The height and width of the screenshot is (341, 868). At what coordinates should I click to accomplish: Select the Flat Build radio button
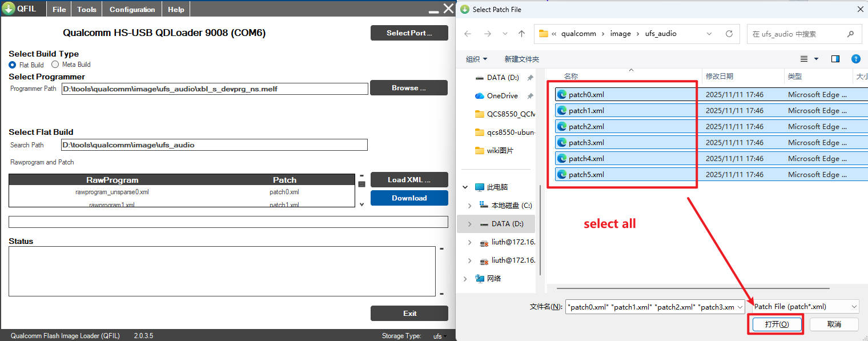[x=13, y=65]
